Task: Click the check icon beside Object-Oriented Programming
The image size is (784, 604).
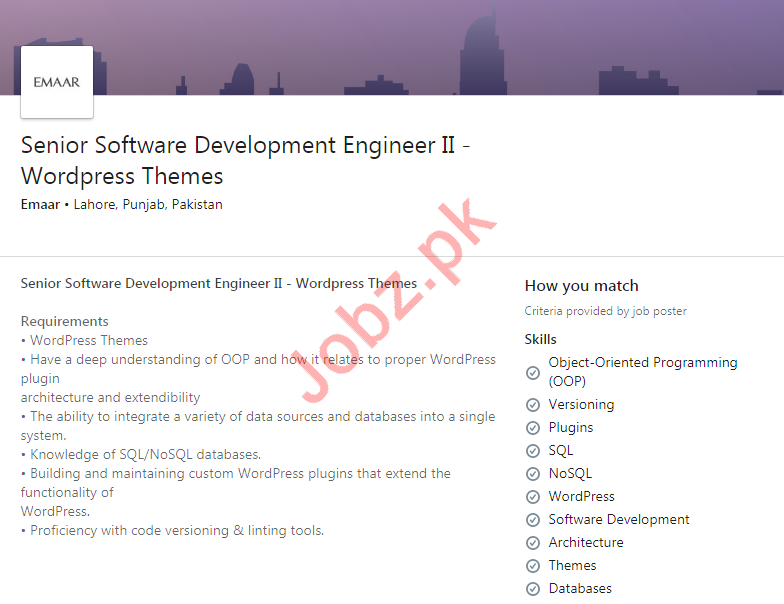Action: click(533, 372)
